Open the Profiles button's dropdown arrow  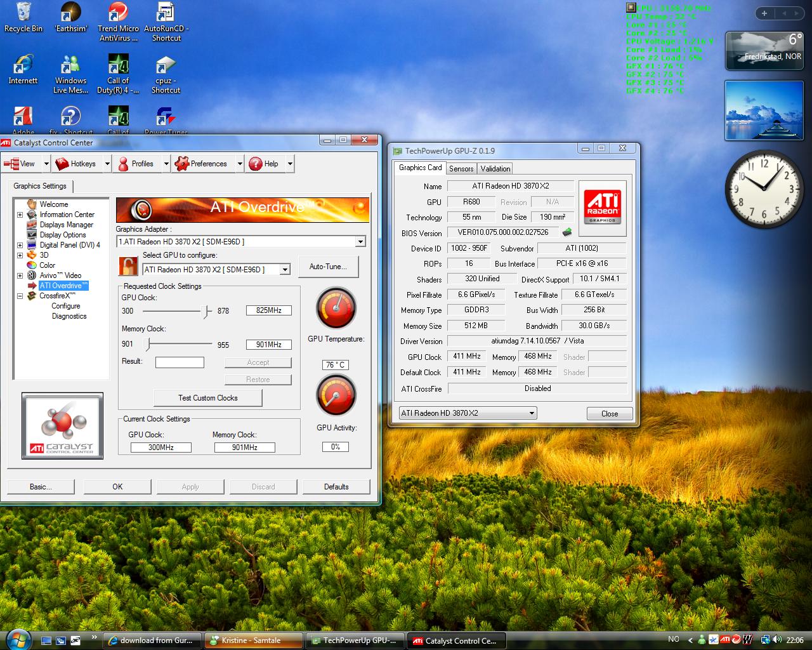(x=166, y=164)
